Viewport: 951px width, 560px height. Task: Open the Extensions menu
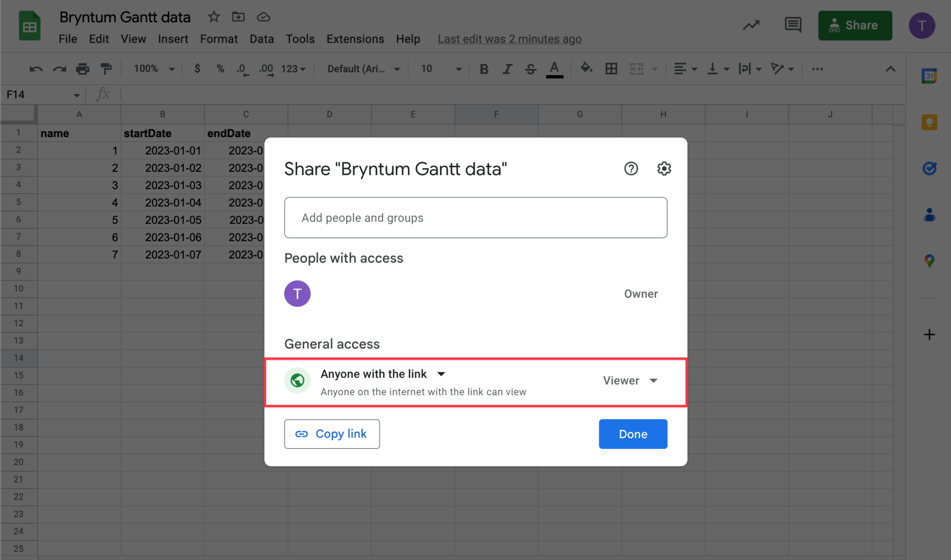[x=355, y=39]
